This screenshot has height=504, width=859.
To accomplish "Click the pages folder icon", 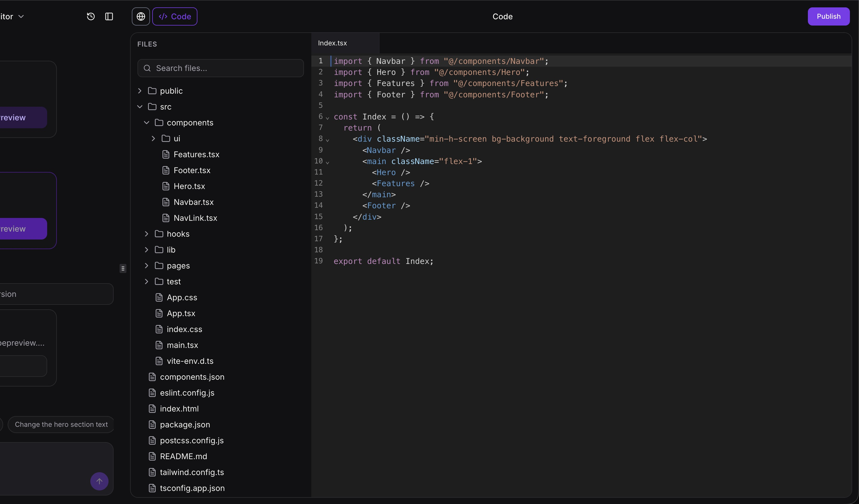I will (x=159, y=266).
